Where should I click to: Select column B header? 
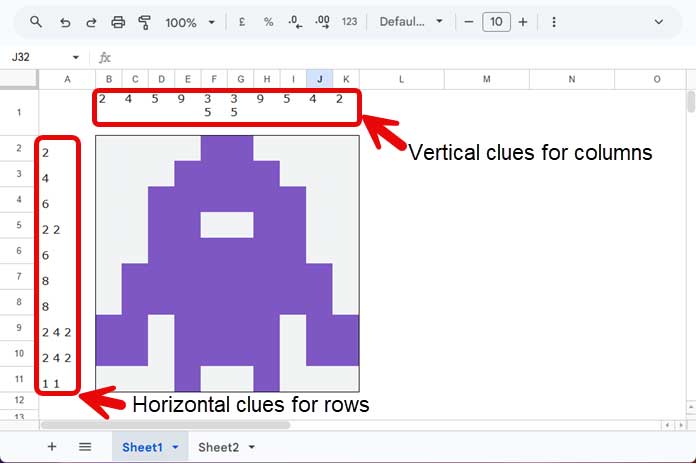[x=108, y=79]
